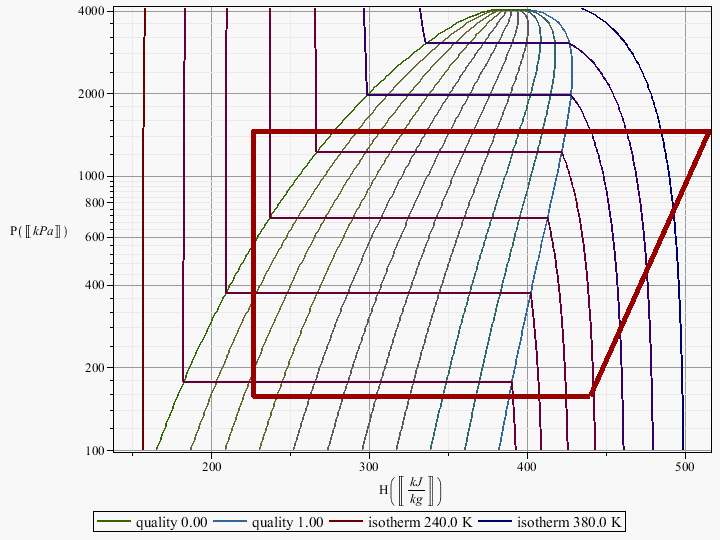Image resolution: width=720 pixels, height=540 pixels.
Task: Click green line swatch for quality 0.00
Action: click(116, 522)
